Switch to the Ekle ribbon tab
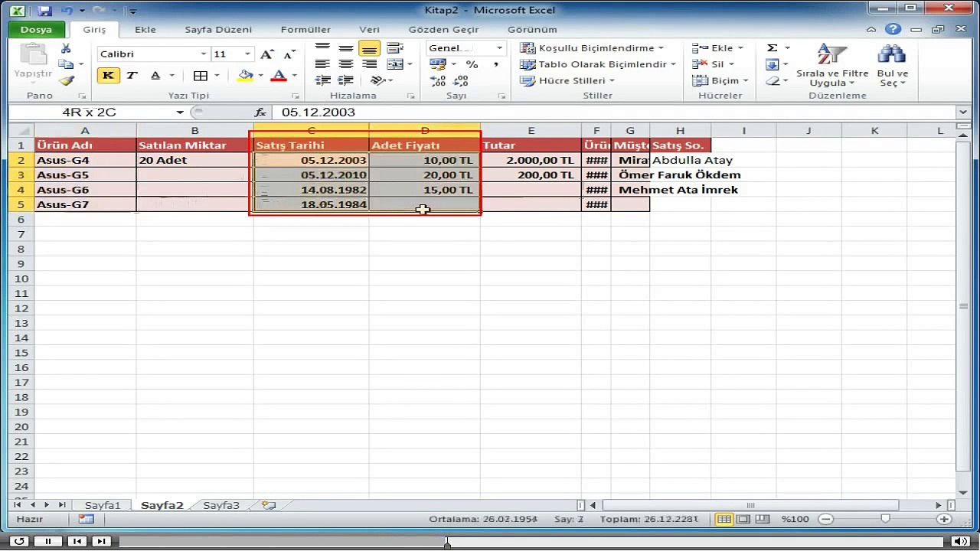Viewport: 980px width, 551px height. tap(145, 30)
